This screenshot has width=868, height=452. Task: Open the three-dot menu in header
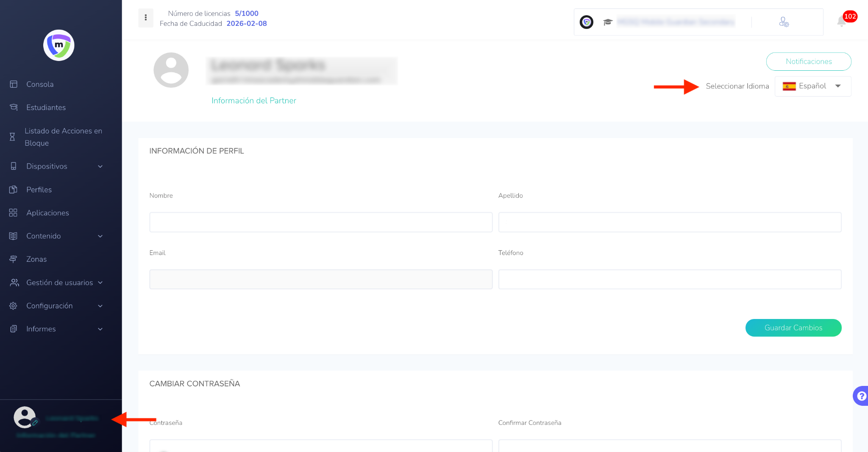(145, 18)
